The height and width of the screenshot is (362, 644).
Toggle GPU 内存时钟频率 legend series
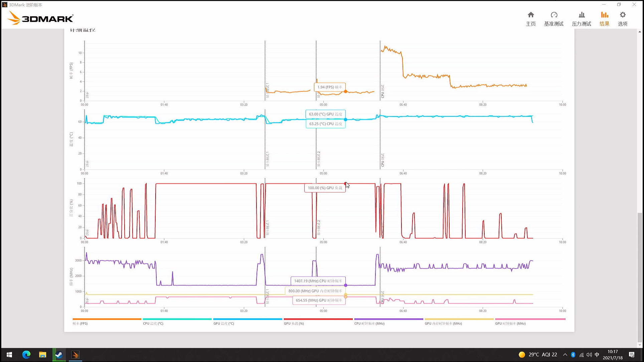(x=443, y=323)
